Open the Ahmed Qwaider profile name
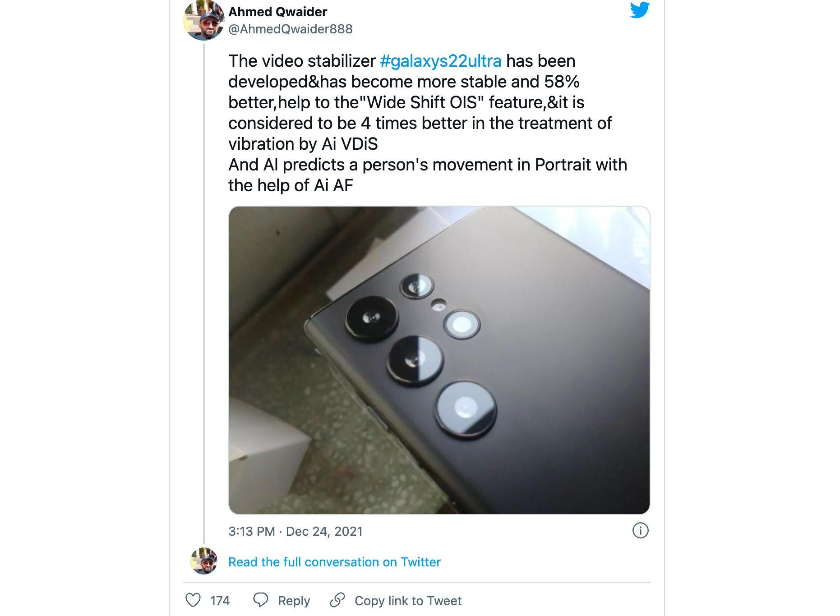This screenshot has width=840, height=616. click(277, 12)
